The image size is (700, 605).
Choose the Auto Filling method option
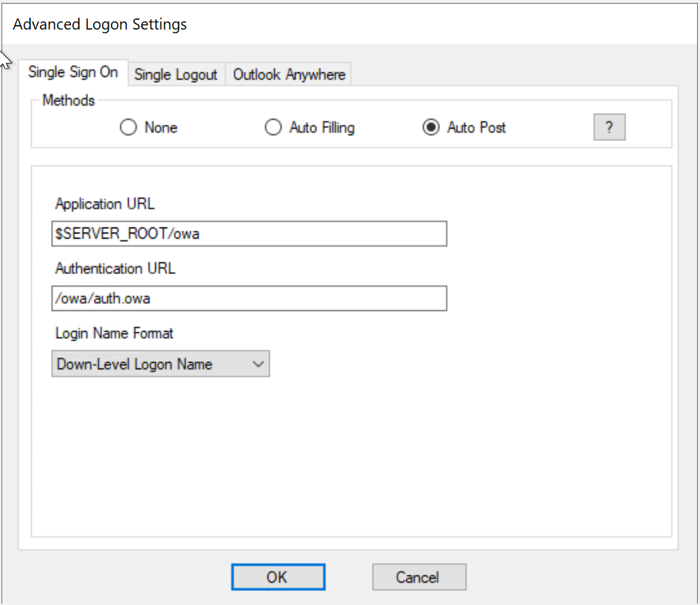pos(273,128)
